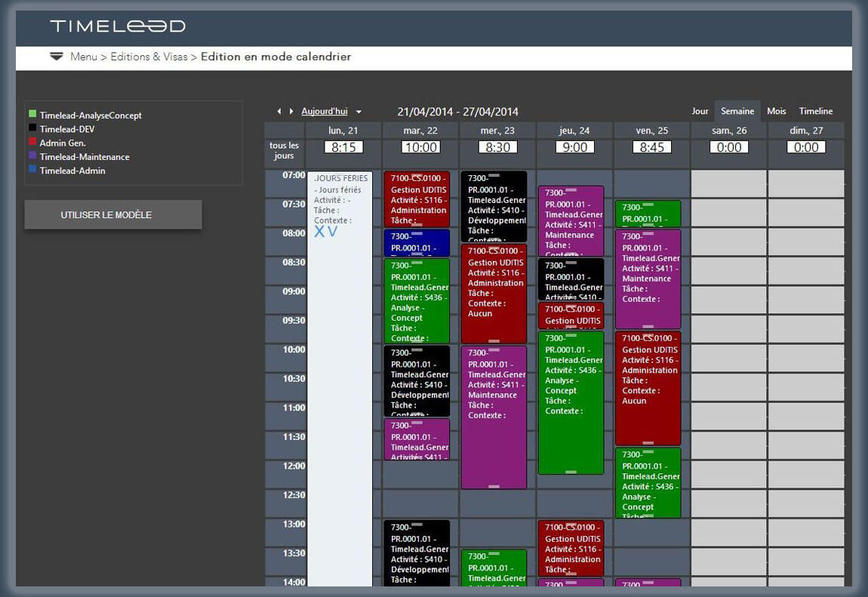Screen dimensions: 868x597
Task: Open the Jours Fériés all-day Monday event
Action: click(x=340, y=378)
